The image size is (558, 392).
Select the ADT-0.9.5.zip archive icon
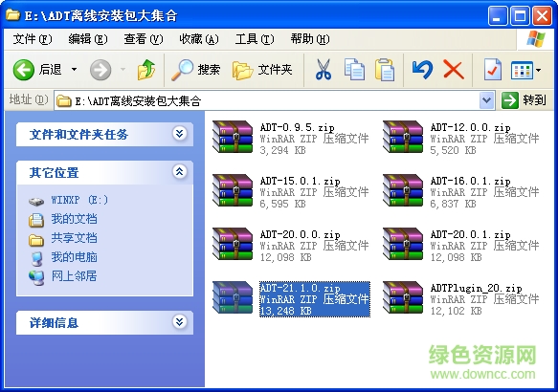pyautogui.click(x=233, y=137)
